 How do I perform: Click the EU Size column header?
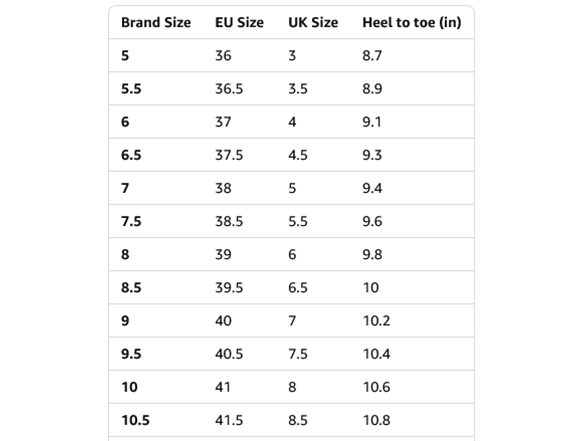point(239,22)
